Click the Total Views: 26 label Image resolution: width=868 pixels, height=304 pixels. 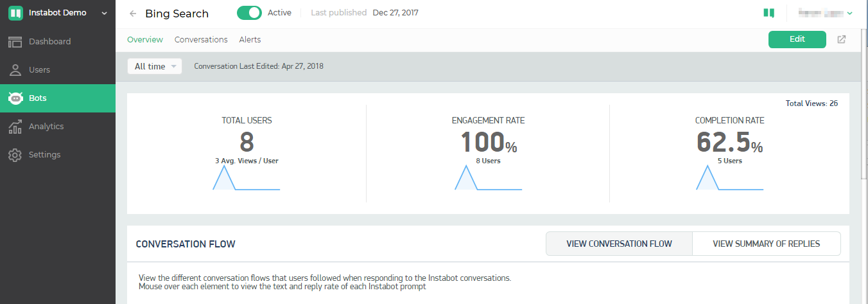pos(812,103)
